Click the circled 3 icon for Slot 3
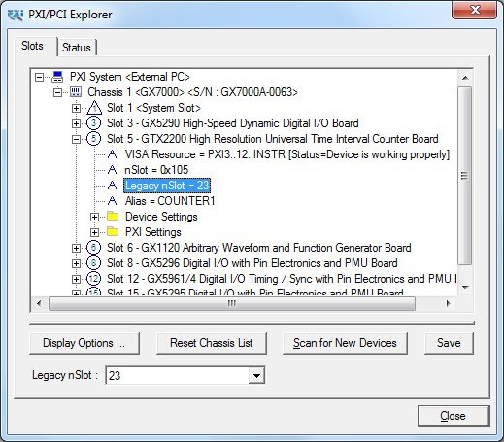The width and height of the screenshot is (504, 442). (x=94, y=123)
